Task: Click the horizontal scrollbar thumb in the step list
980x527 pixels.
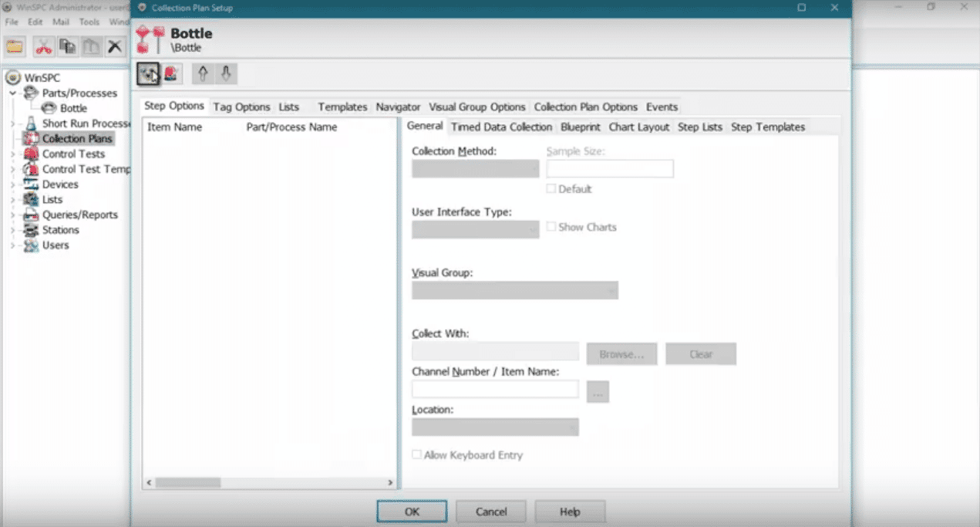Action: click(187, 482)
